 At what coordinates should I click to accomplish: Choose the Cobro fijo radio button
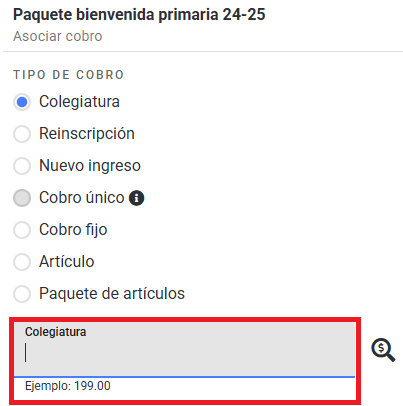(x=22, y=230)
